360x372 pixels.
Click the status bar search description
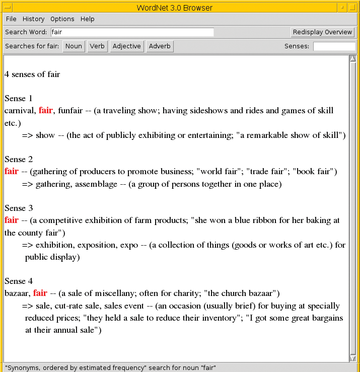click(111, 368)
